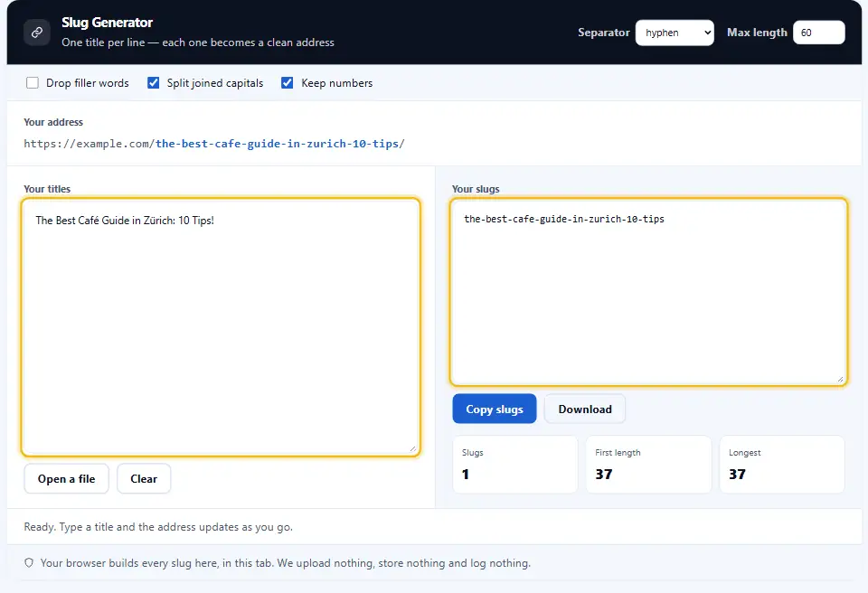Screen dimensions: 868x593
Task: Download the generated slugs
Action: pos(585,409)
